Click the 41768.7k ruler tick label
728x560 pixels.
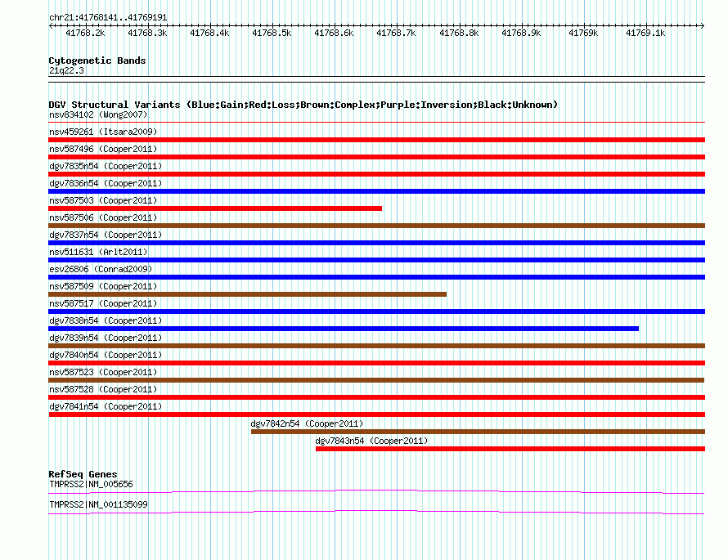[396, 33]
